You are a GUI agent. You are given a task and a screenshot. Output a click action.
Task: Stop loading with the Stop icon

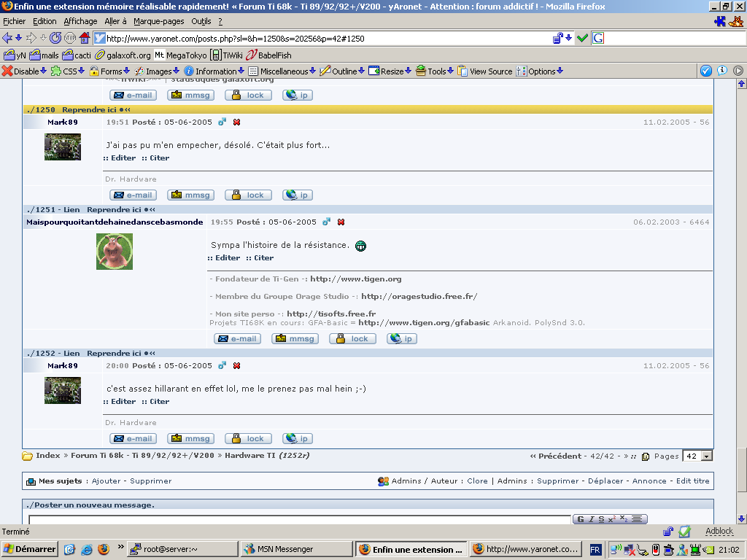tap(70, 38)
